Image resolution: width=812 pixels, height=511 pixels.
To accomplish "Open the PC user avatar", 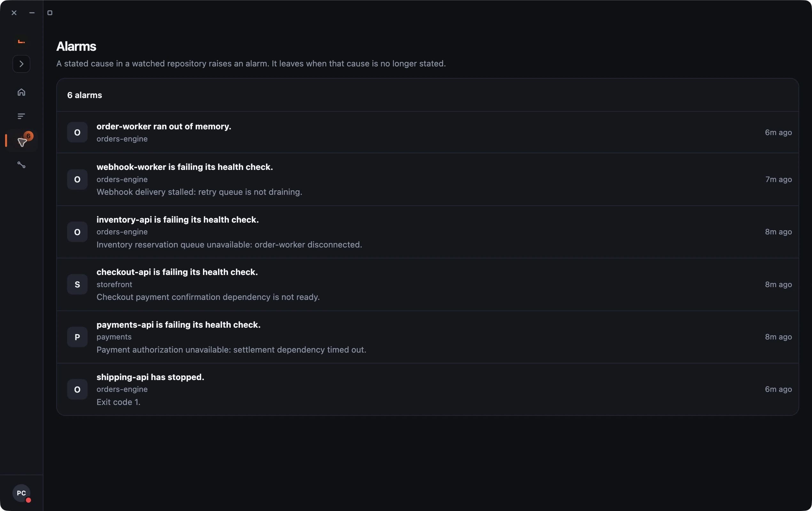I will tap(21, 493).
